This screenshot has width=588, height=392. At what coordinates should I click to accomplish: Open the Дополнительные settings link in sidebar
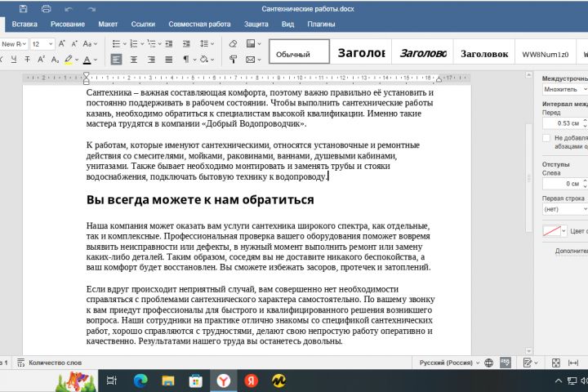tap(572, 251)
